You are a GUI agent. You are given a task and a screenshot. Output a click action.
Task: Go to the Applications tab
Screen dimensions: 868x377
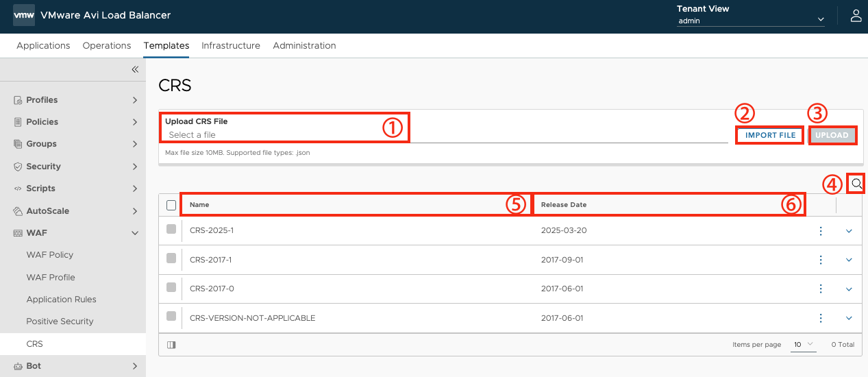(x=43, y=45)
